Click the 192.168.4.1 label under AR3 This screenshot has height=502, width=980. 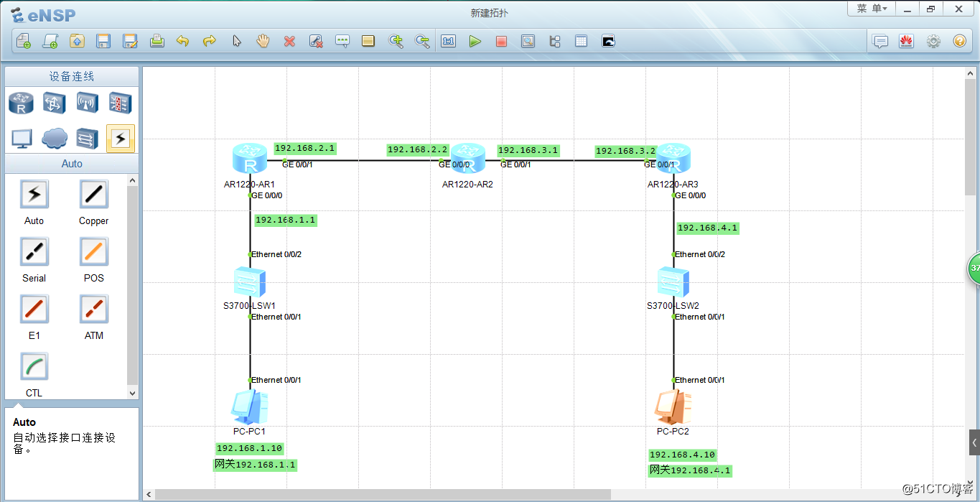707,228
